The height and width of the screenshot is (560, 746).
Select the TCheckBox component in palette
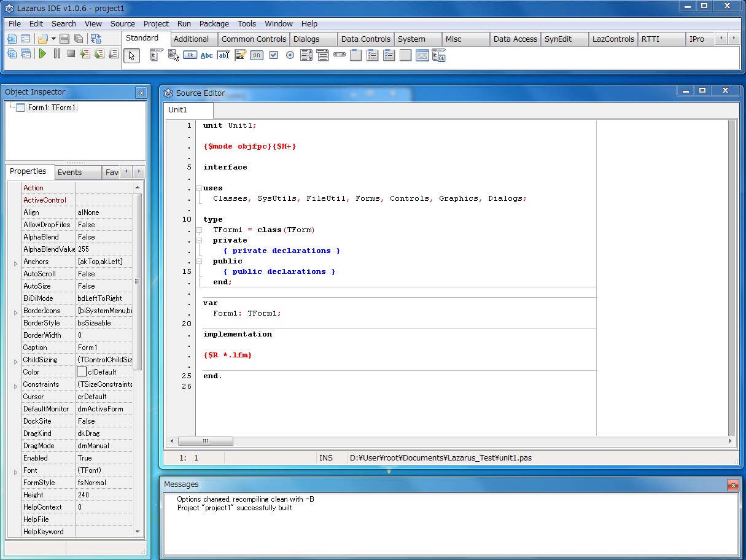tap(274, 55)
